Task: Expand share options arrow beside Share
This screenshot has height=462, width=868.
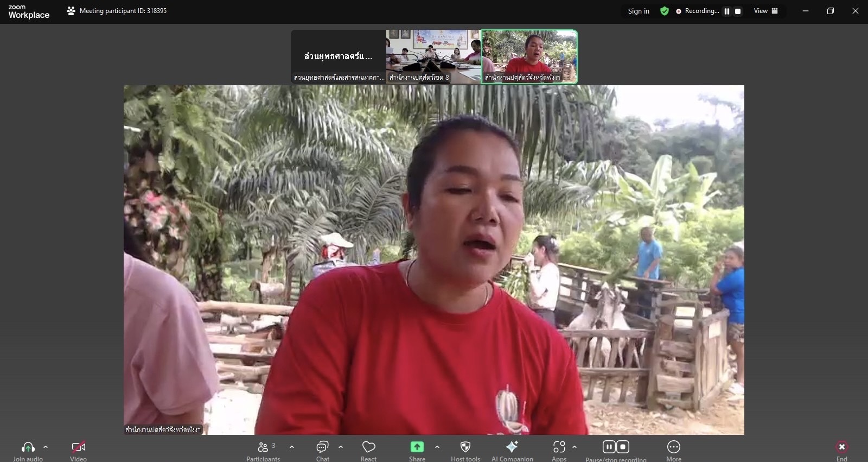Action: [437, 447]
